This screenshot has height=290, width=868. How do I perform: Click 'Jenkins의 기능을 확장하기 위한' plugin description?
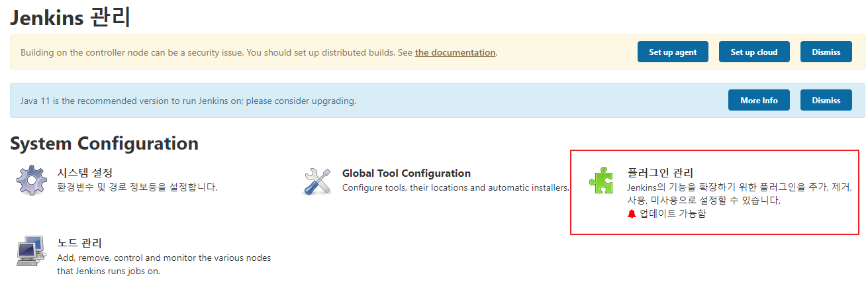pyautogui.click(x=740, y=194)
